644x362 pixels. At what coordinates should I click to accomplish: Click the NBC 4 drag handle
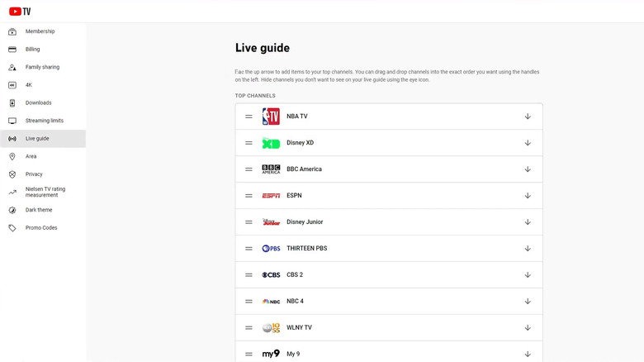(x=249, y=301)
